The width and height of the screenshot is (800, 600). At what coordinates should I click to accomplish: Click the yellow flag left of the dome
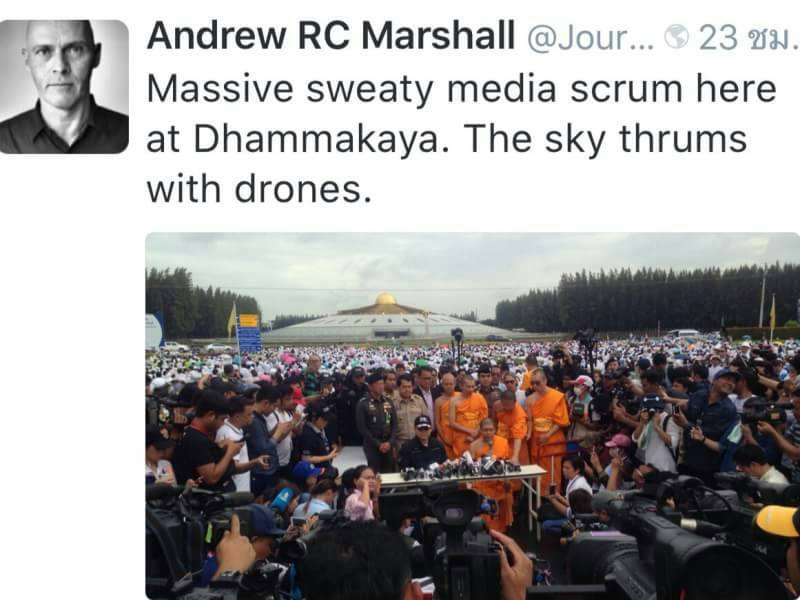point(232,319)
